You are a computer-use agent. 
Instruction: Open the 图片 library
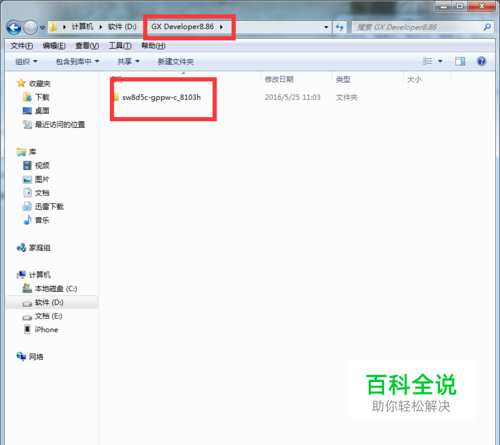[42, 179]
